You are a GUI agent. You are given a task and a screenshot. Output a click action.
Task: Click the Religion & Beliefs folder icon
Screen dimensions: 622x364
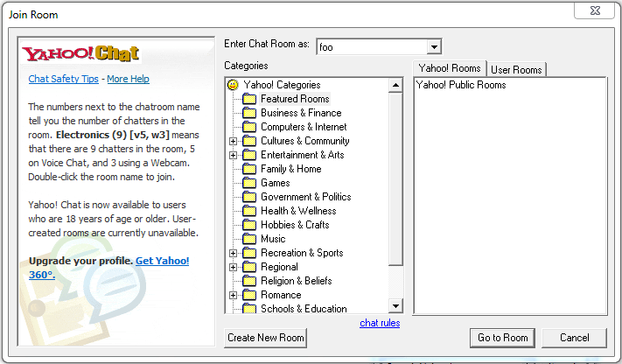click(249, 281)
